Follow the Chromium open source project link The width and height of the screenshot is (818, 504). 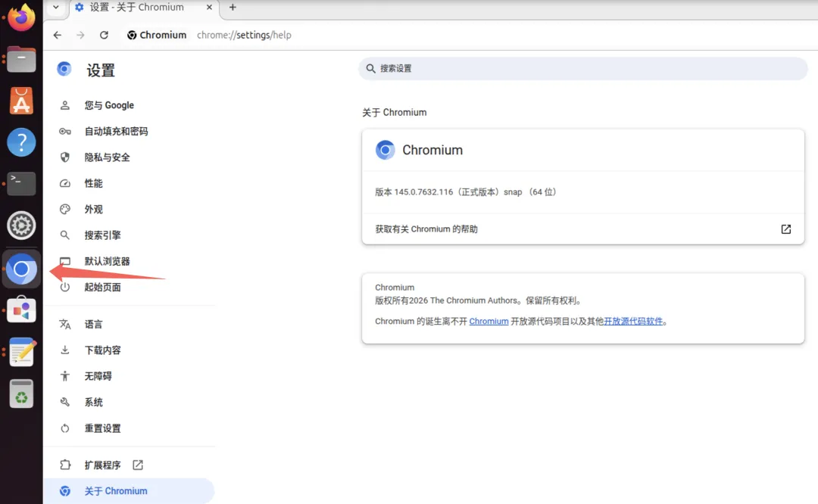pyautogui.click(x=489, y=321)
